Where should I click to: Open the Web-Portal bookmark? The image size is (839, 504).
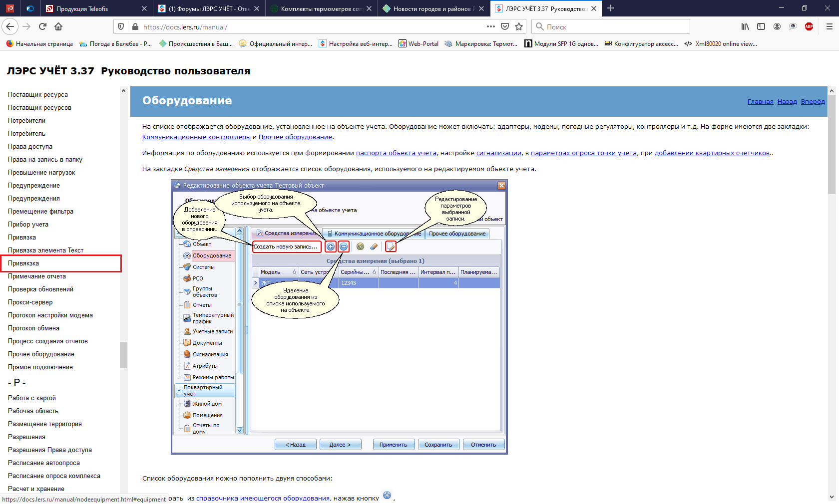419,43
